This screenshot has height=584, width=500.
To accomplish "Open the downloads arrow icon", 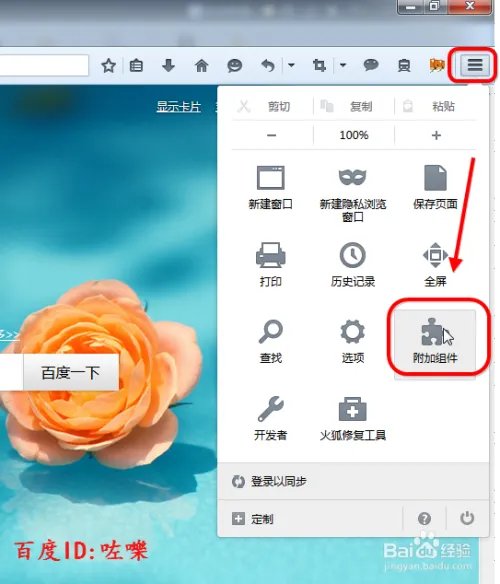I will (x=168, y=65).
